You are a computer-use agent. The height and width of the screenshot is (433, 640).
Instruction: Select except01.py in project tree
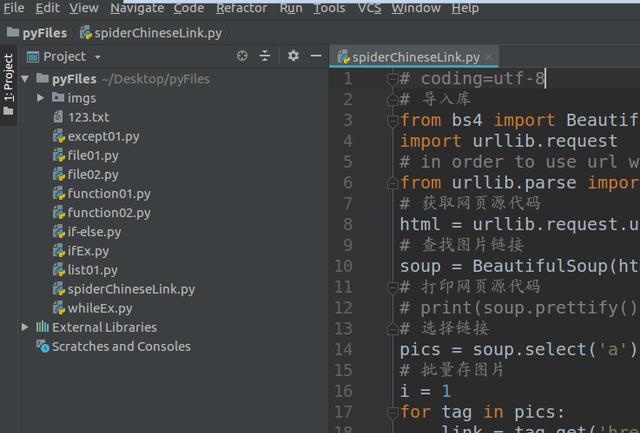(103, 136)
